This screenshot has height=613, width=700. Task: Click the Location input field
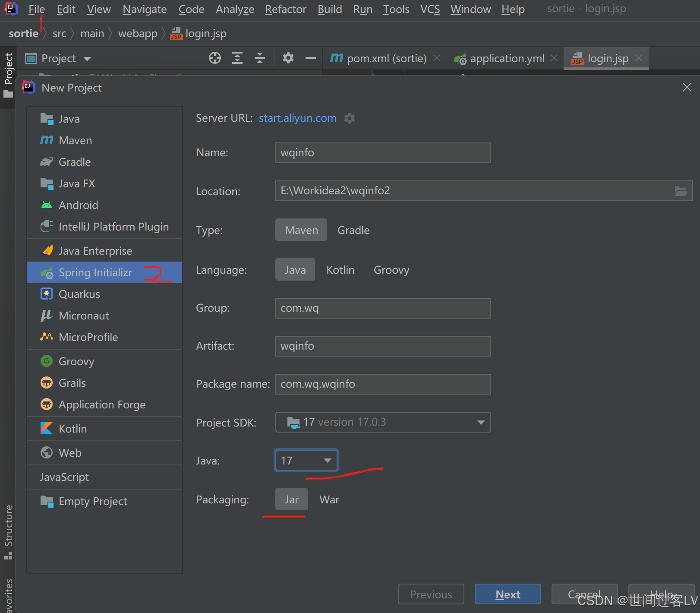pyautogui.click(x=484, y=191)
